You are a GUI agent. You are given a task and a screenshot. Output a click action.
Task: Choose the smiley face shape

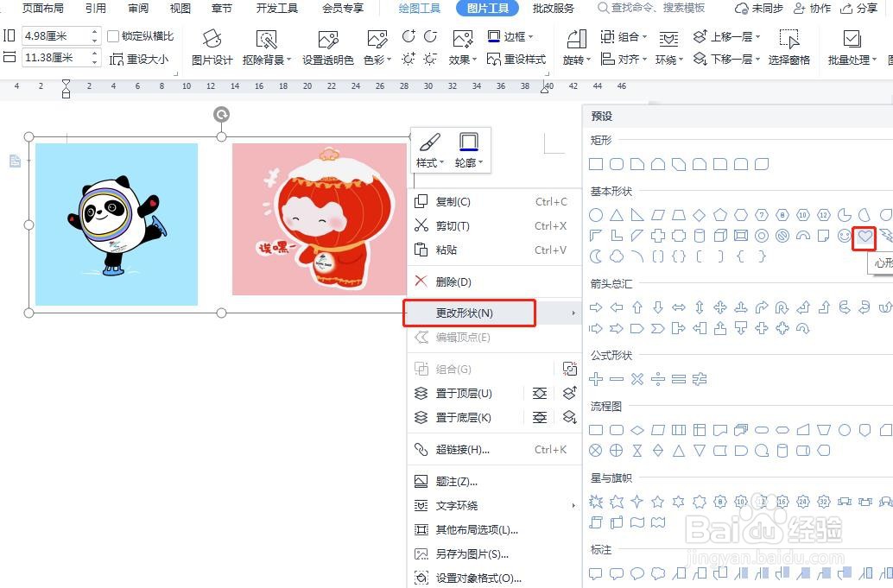(x=844, y=236)
